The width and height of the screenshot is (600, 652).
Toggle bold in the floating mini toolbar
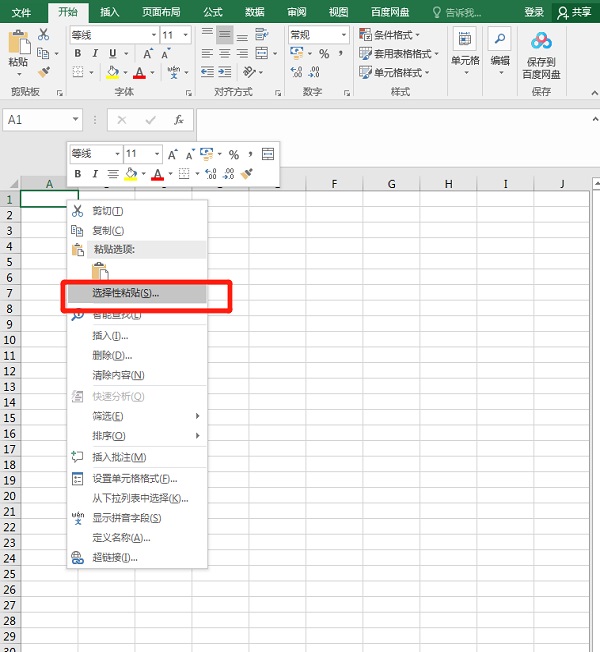click(78, 174)
